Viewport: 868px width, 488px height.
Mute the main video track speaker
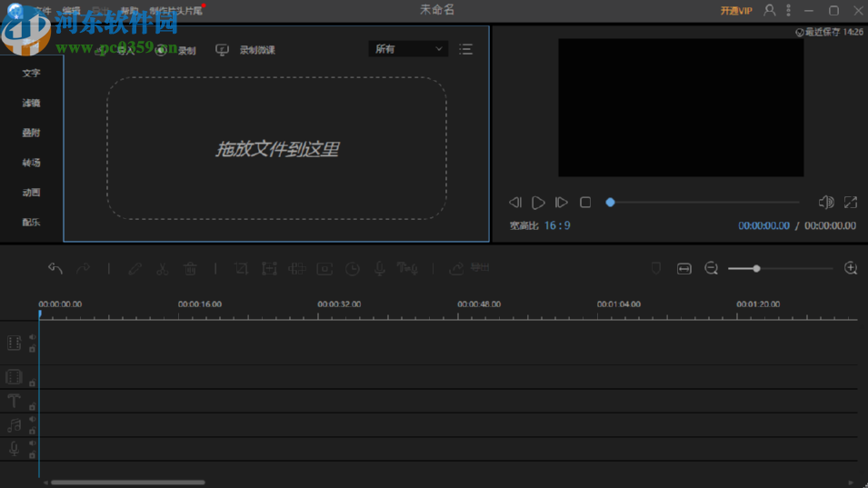pos(32,337)
